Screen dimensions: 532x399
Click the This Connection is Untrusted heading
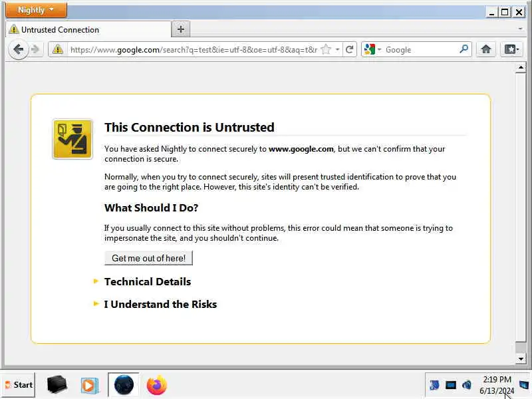tap(190, 127)
